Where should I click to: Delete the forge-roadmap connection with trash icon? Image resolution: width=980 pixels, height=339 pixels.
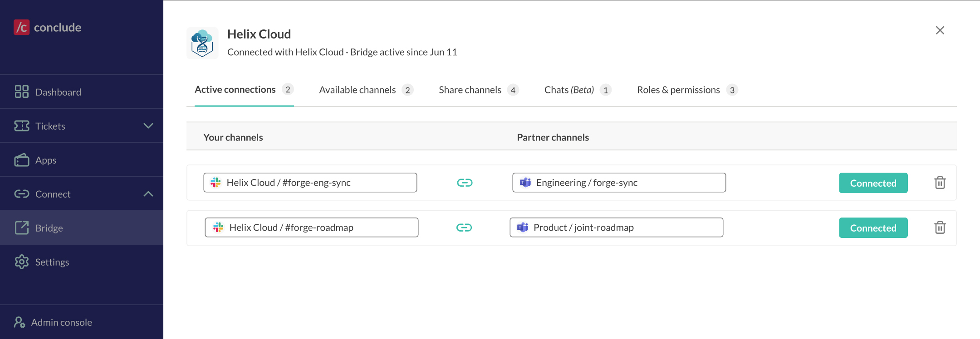pyautogui.click(x=940, y=228)
